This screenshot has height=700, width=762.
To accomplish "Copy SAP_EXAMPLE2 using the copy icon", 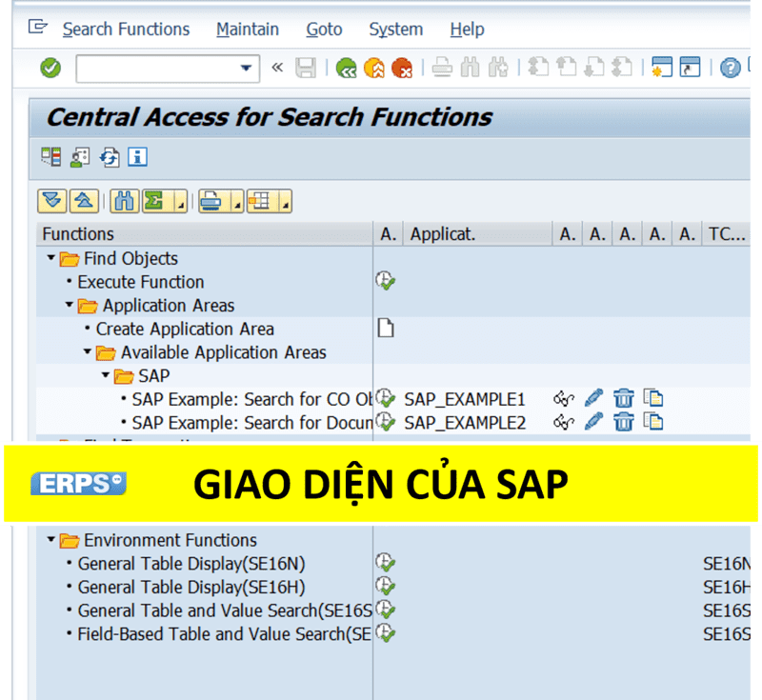I will tap(653, 422).
